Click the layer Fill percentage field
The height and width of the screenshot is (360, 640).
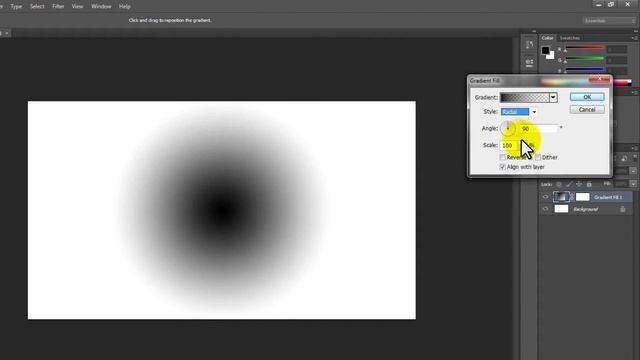621,184
